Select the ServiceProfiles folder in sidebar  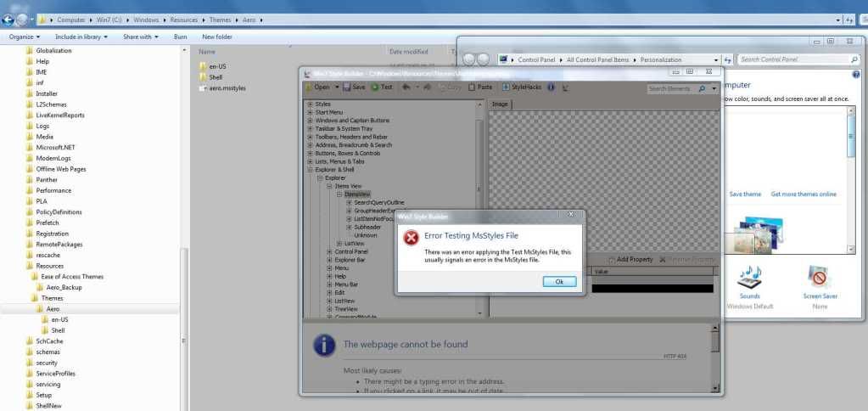pyautogui.click(x=55, y=374)
